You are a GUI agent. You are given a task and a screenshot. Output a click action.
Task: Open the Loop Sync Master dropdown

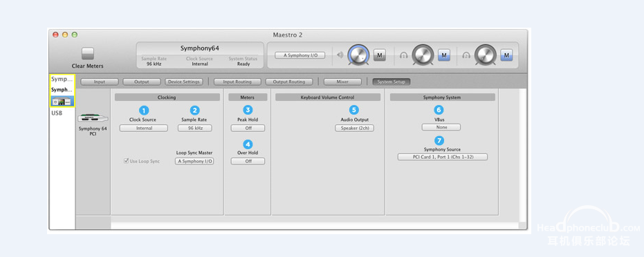click(x=194, y=161)
